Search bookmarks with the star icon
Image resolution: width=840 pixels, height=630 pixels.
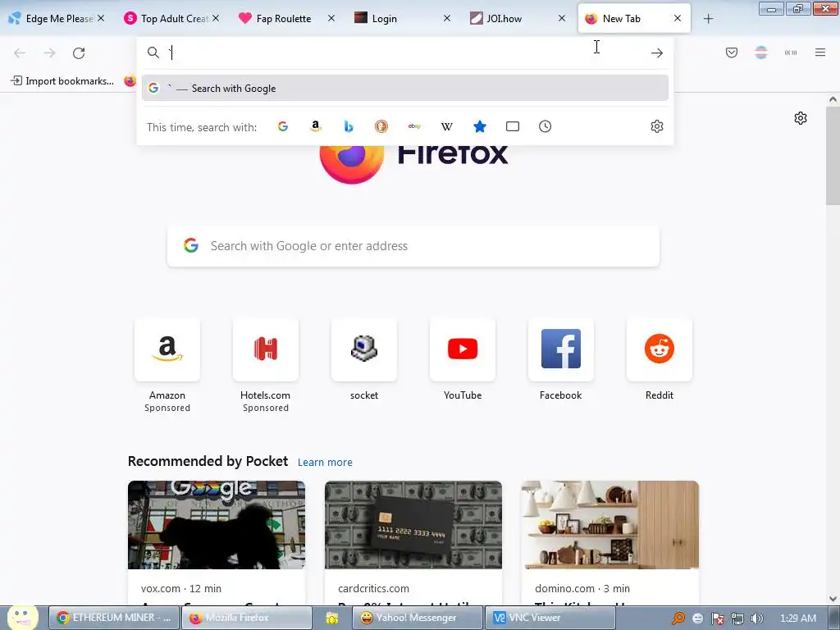tap(480, 126)
